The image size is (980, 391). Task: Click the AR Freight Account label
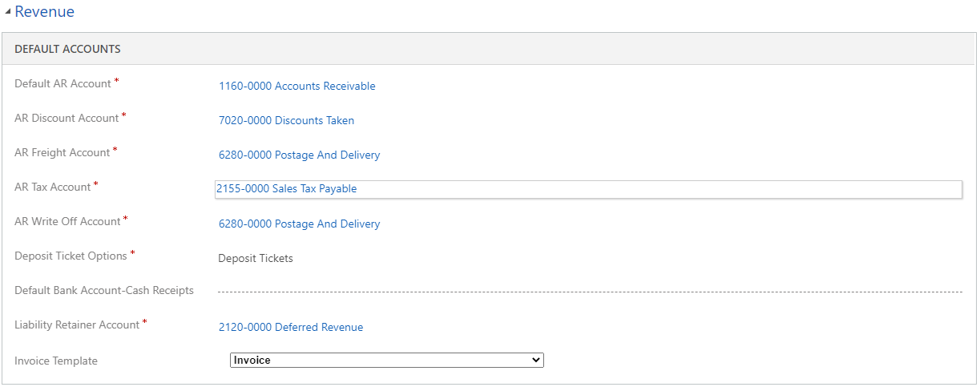[x=63, y=152]
